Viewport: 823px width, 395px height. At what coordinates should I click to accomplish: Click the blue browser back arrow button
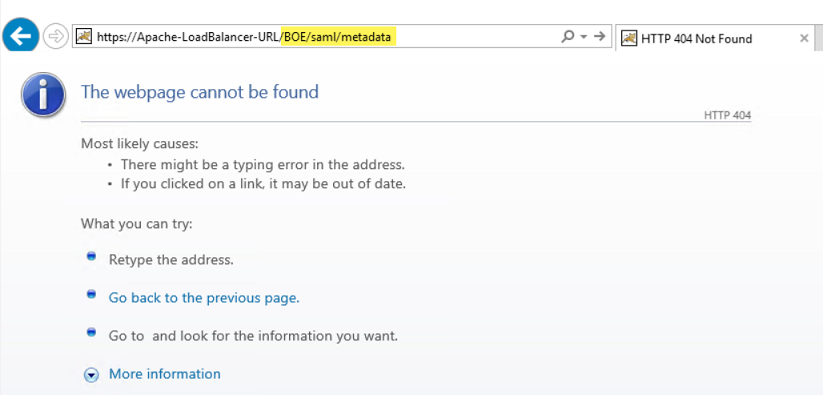point(20,35)
